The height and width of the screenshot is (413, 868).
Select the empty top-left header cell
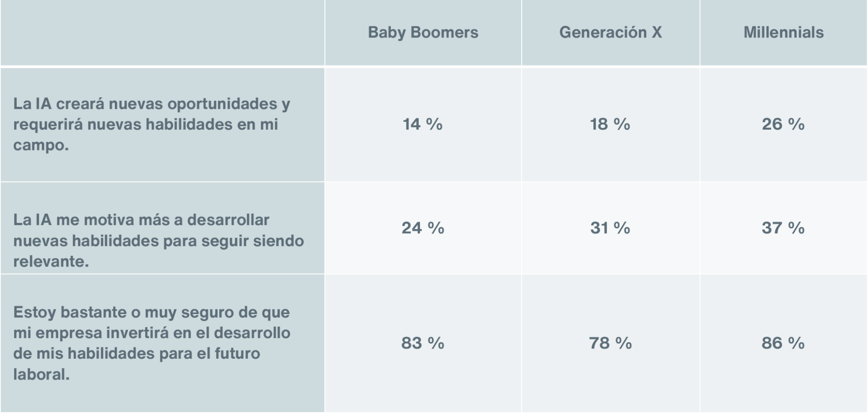[x=162, y=33]
